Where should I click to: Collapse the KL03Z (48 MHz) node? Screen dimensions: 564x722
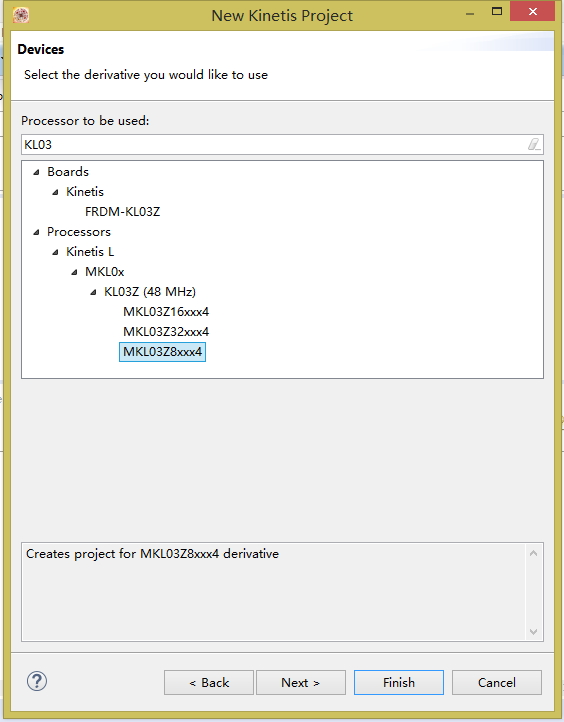pyautogui.click(x=93, y=292)
